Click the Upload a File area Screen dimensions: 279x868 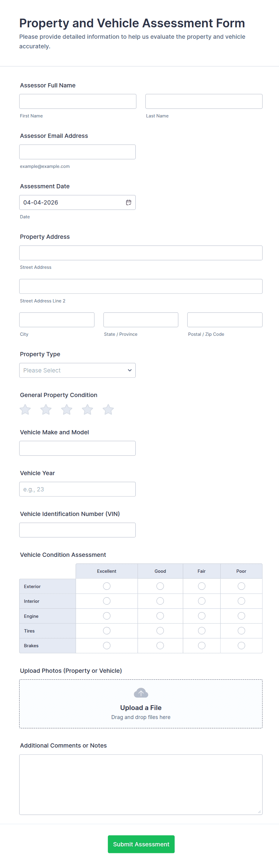tap(141, 708)
